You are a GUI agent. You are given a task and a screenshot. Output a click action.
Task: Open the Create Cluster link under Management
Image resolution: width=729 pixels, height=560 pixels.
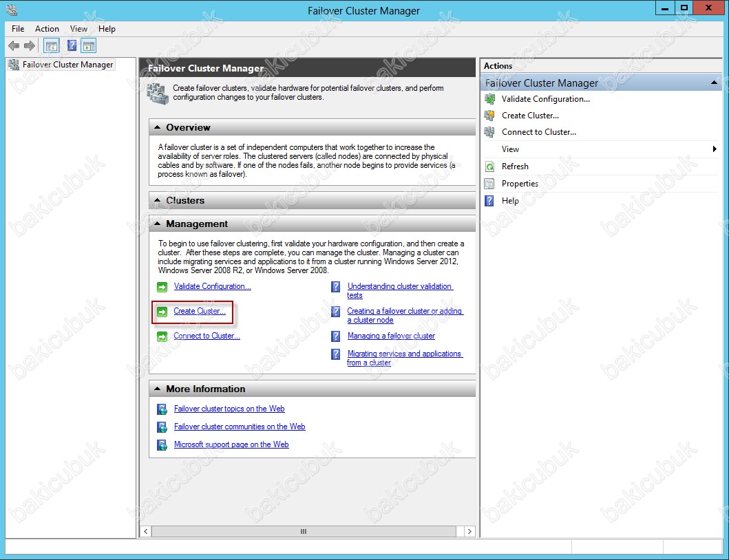click(200, 311)
